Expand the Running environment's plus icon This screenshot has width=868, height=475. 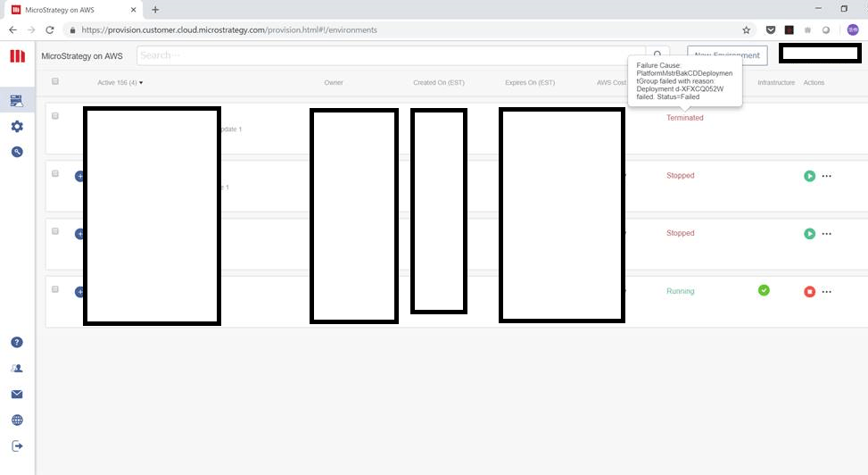coord(79,292)
